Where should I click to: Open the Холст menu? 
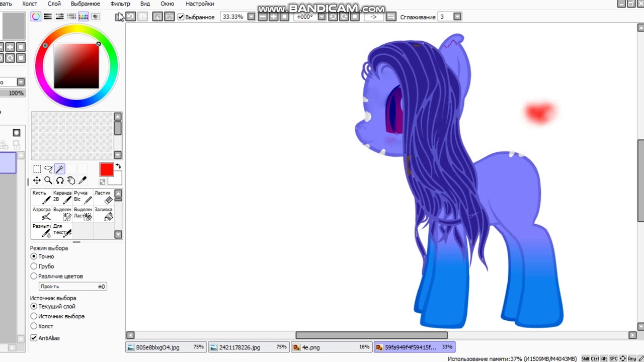point(30,4)
